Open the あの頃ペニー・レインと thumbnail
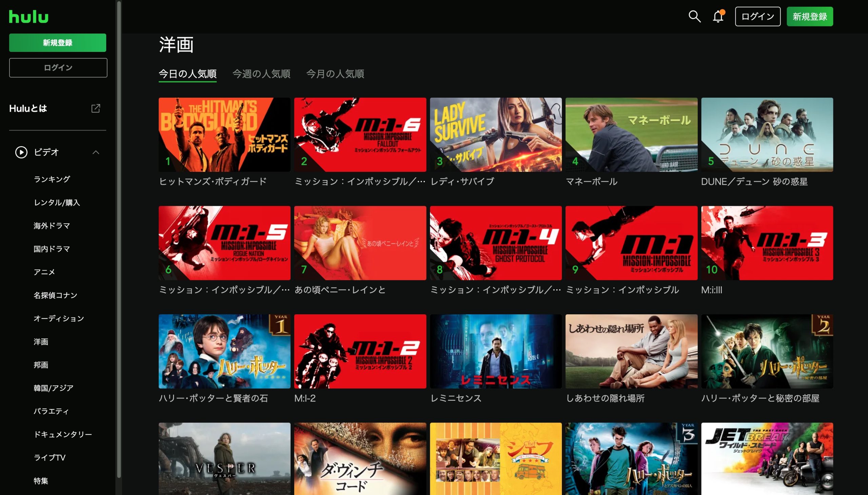 point(360,243)
